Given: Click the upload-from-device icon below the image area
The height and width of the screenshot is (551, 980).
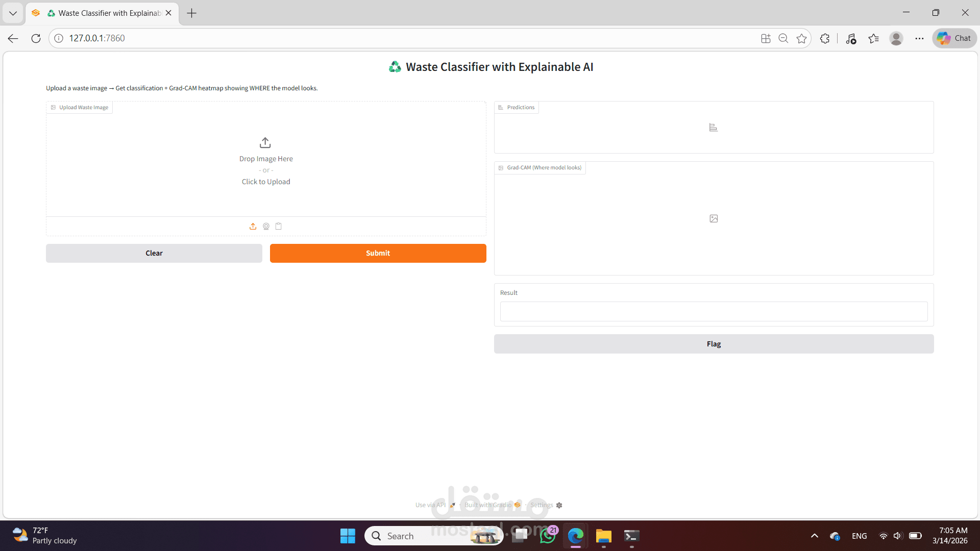Looking at the screenshot, I should [253, 226].
